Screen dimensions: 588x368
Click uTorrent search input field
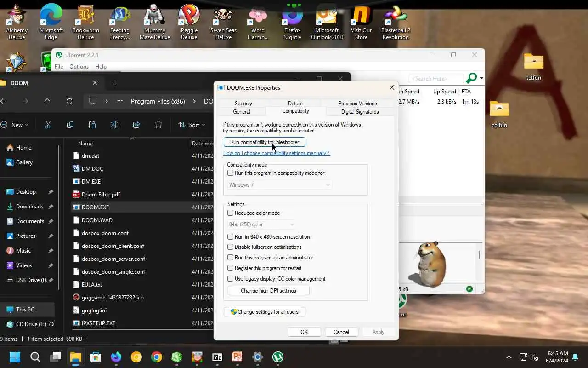[436, 78]
